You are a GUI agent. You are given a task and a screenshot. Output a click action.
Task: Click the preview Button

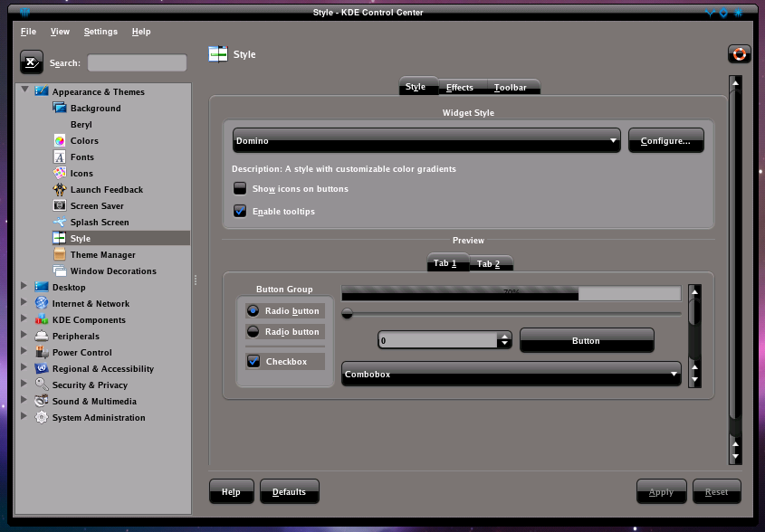587,340
